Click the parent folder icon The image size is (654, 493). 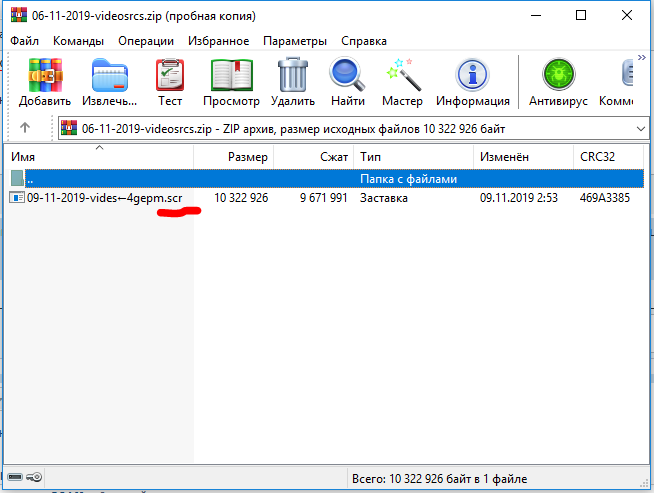coord(17,178)
